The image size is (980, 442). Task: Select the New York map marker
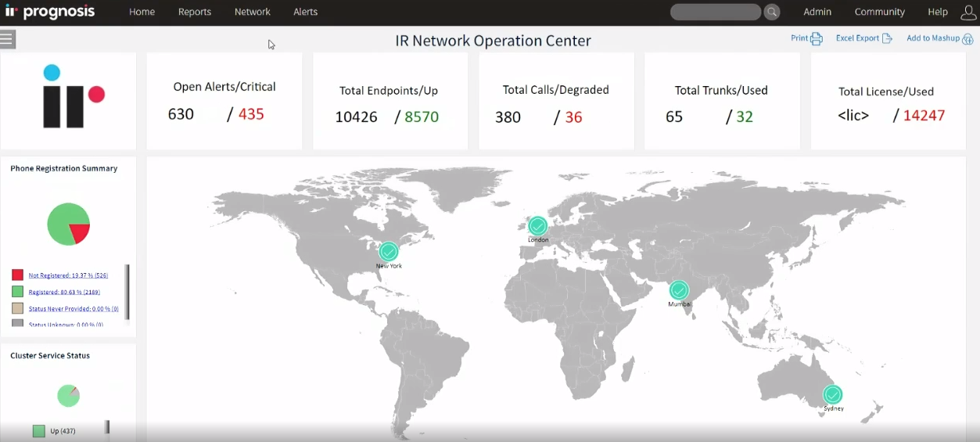tap(389, 252)
